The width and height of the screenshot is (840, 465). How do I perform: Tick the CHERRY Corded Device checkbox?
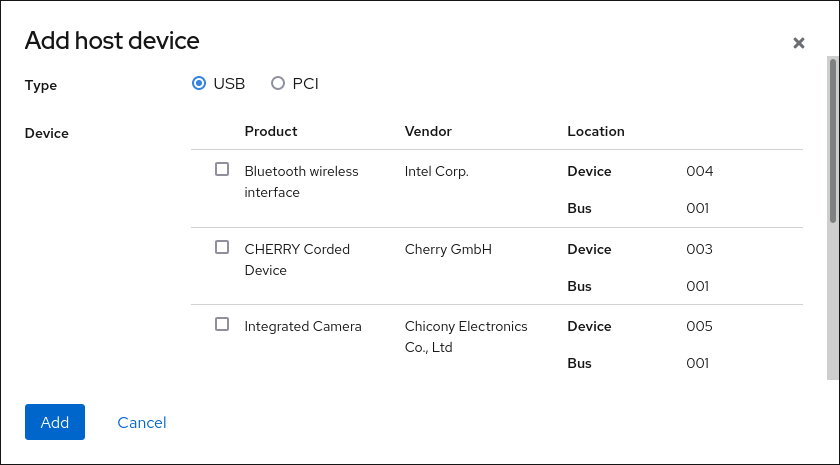coord(222,247)
